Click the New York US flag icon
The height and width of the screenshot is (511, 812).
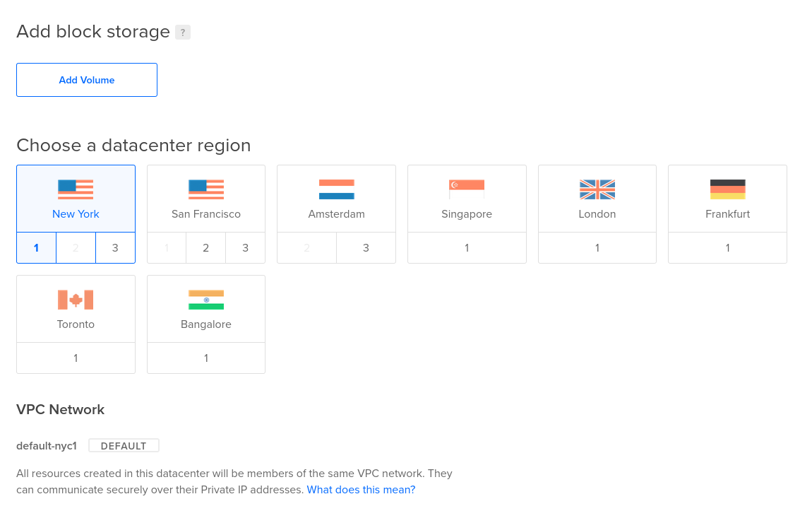click(76, 189)
